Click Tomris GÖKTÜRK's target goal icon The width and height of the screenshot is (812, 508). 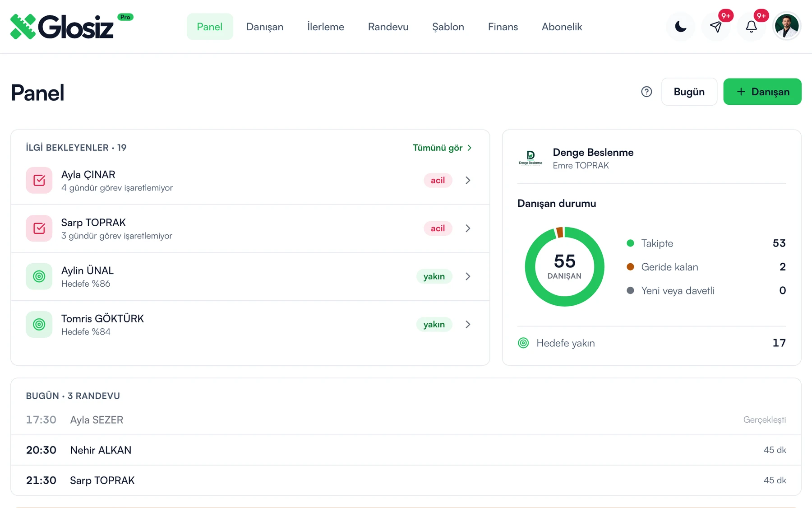pos(39,324)
